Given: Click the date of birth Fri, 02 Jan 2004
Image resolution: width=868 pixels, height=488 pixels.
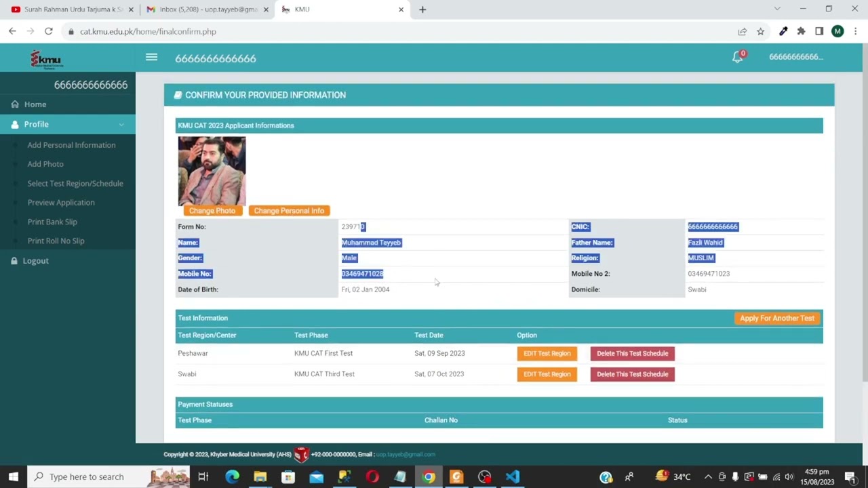Looking at the screenshot, I should 366,289.
